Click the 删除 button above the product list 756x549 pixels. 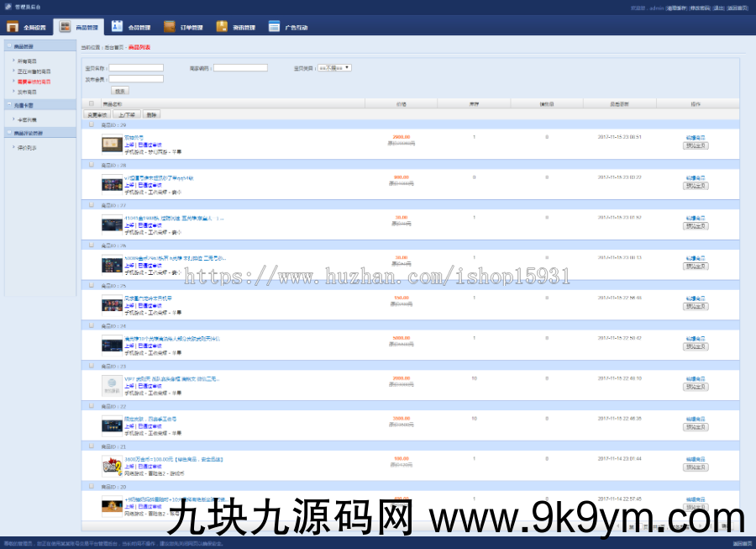150,113
